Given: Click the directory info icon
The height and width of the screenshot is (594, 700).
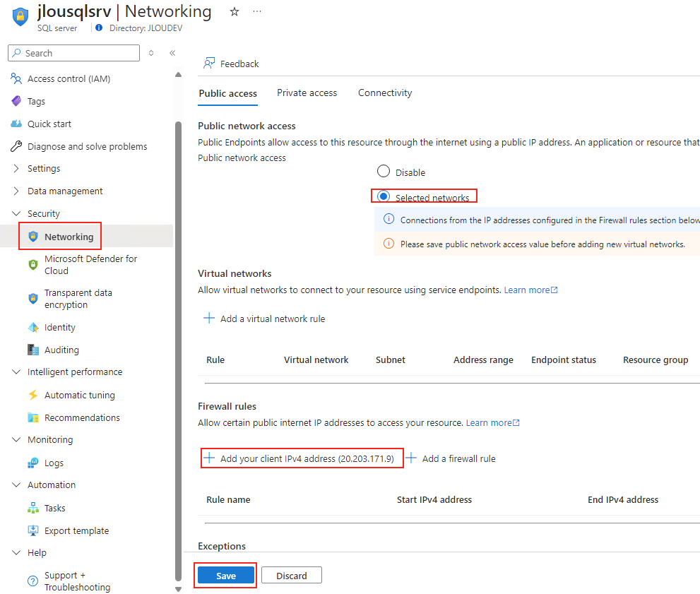Looking at the screenshot, I should click(x=99, y=28).
